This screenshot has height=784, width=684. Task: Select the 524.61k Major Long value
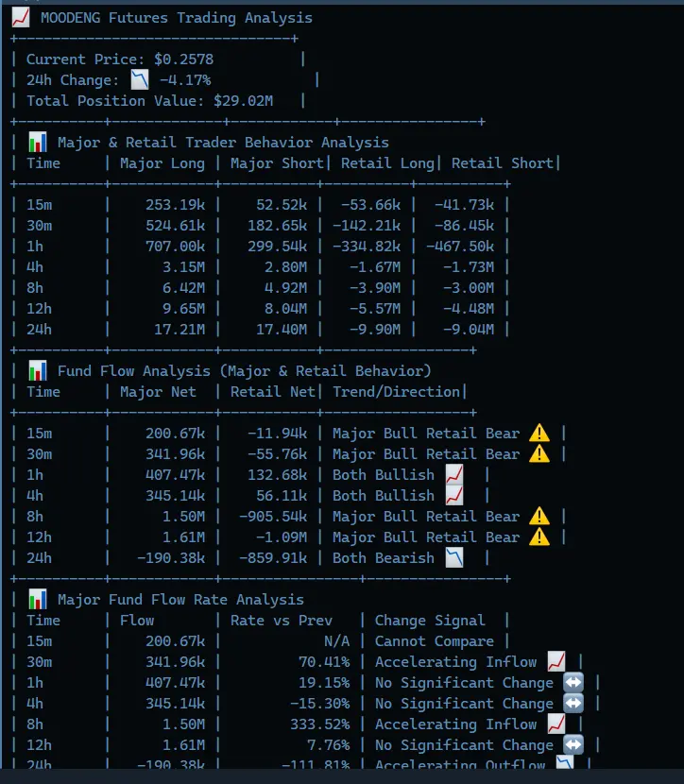point(176,226)
